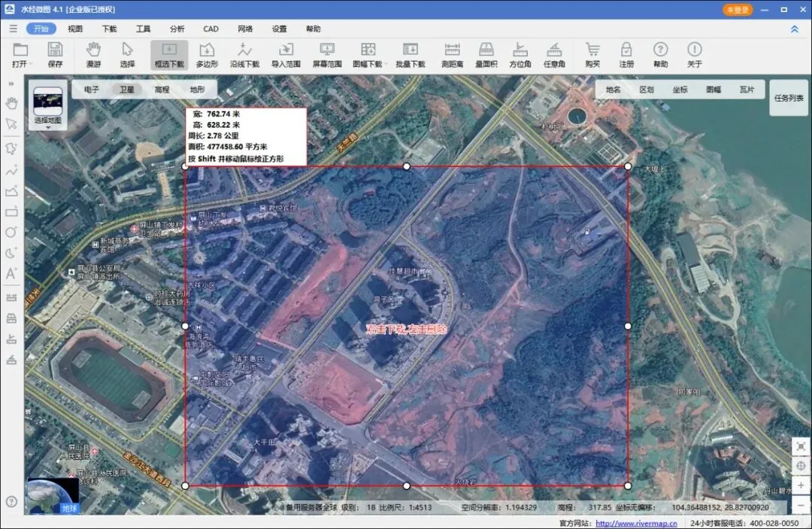Image resolution: width=812 pixels, height=529 pixels.
Task: Switch map to 高程 elevation view
Action: (x=162, y=90)
